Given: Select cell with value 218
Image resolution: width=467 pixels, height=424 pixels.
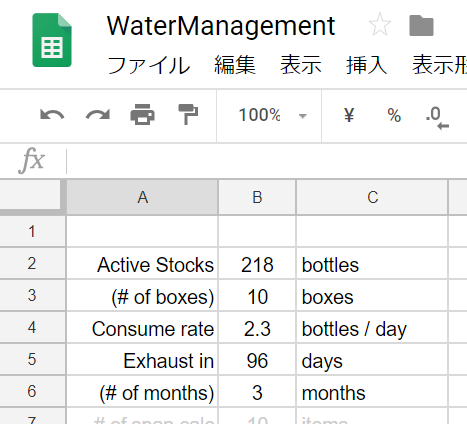Looking at the screenshot, I should pyautogui.click(x=257, y=263).
